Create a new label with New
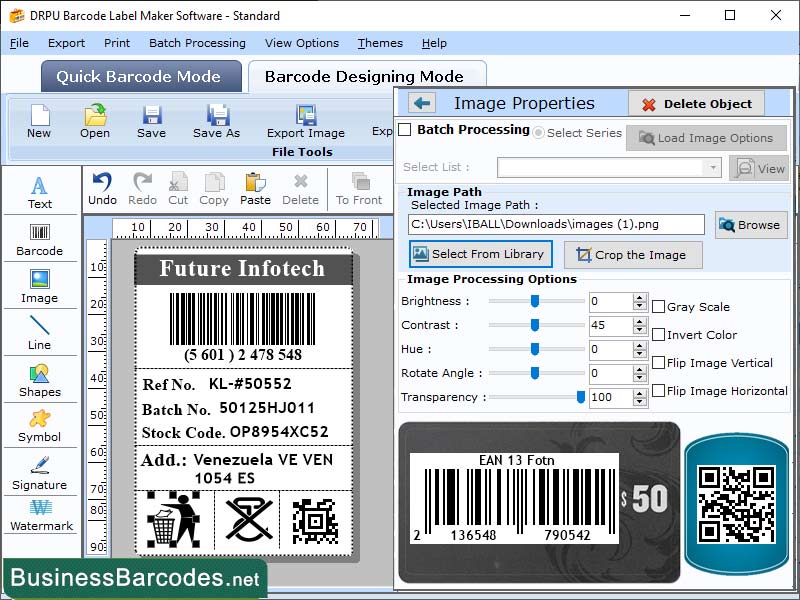This screenshot has height=600, width=800. coord(39,122)
